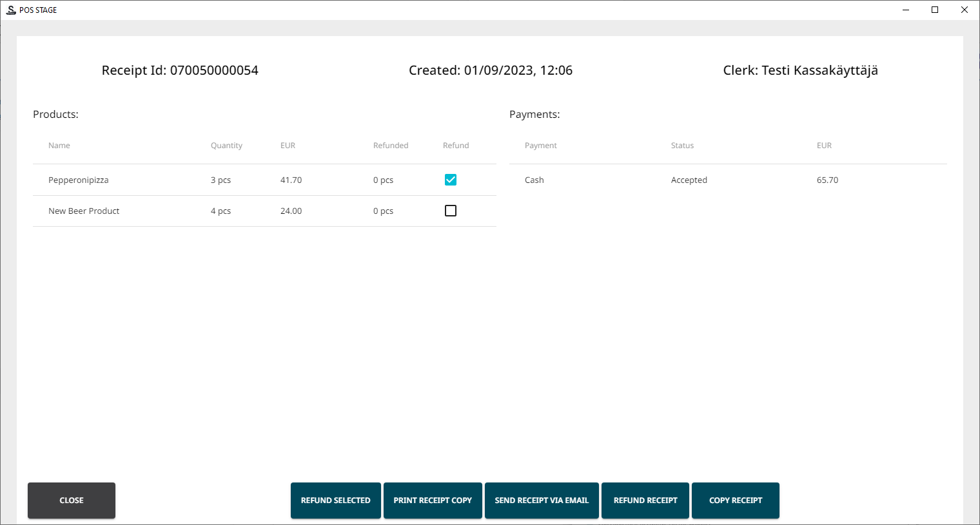Uncheck the Pepperonipizza refund checkbox
980x525 pixels.
click(x=451, y=180)
